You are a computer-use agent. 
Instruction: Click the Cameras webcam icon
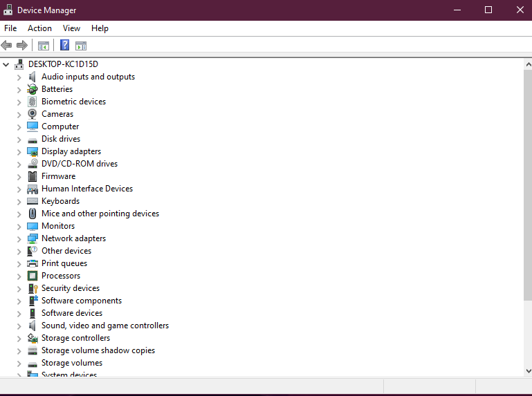[x=33, y=114]
